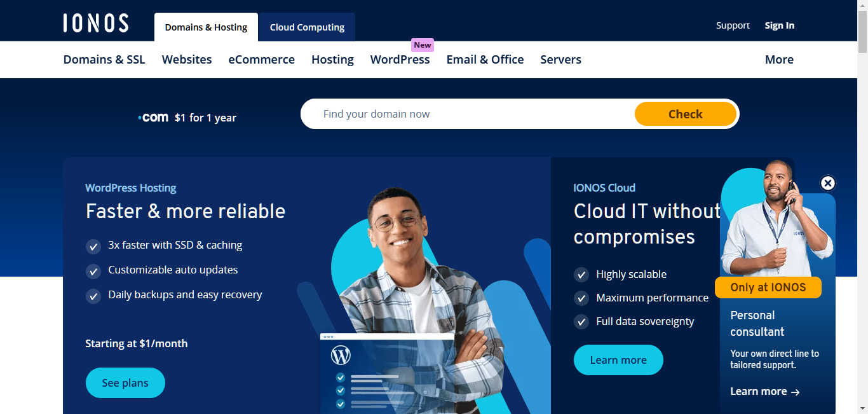
Task: Click checkmark beside Full data sovereignty
Action: tap(581, 322)
